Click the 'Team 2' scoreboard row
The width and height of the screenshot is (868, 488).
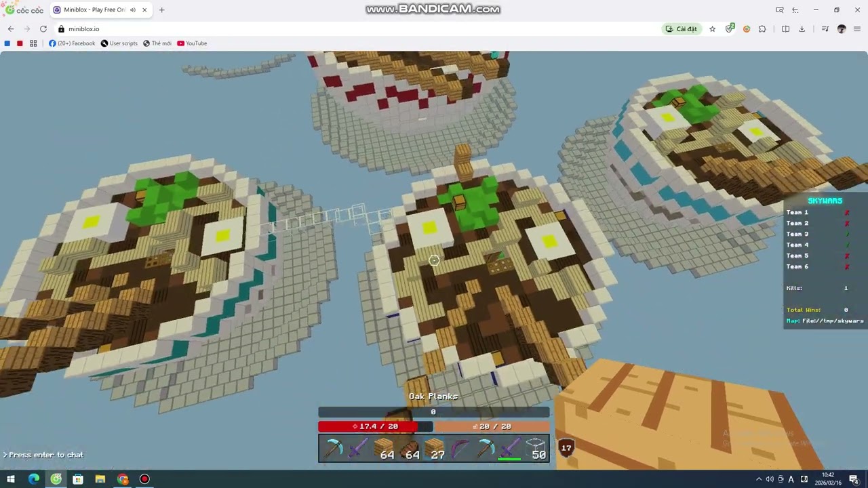pos(818,223)
